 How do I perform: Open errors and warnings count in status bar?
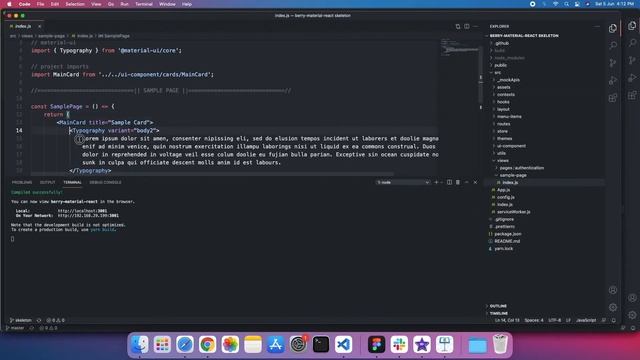[x=55, y=320]
